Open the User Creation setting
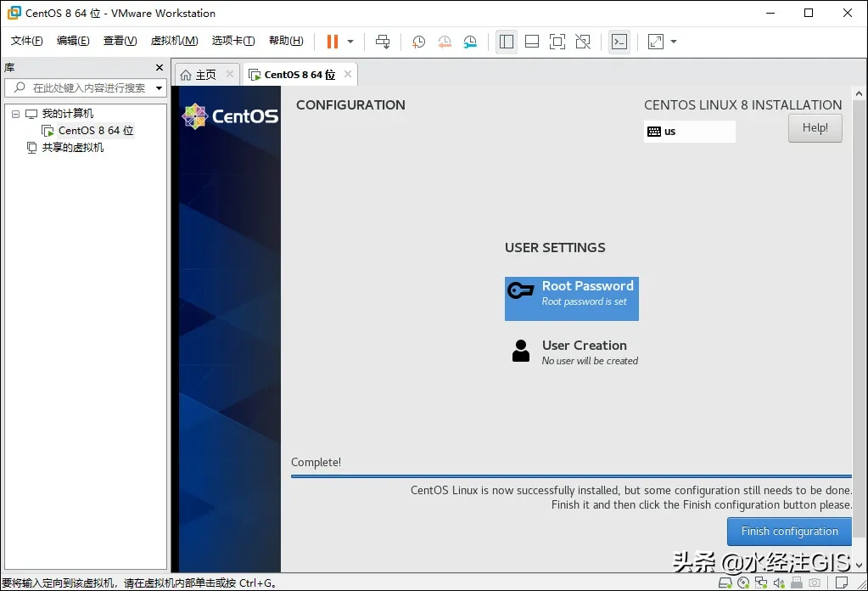The image size is (868, 591). [573, 352]
